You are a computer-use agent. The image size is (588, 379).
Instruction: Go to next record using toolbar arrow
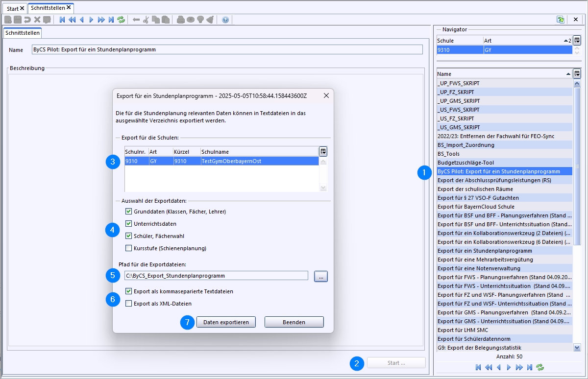click(91, 20)
